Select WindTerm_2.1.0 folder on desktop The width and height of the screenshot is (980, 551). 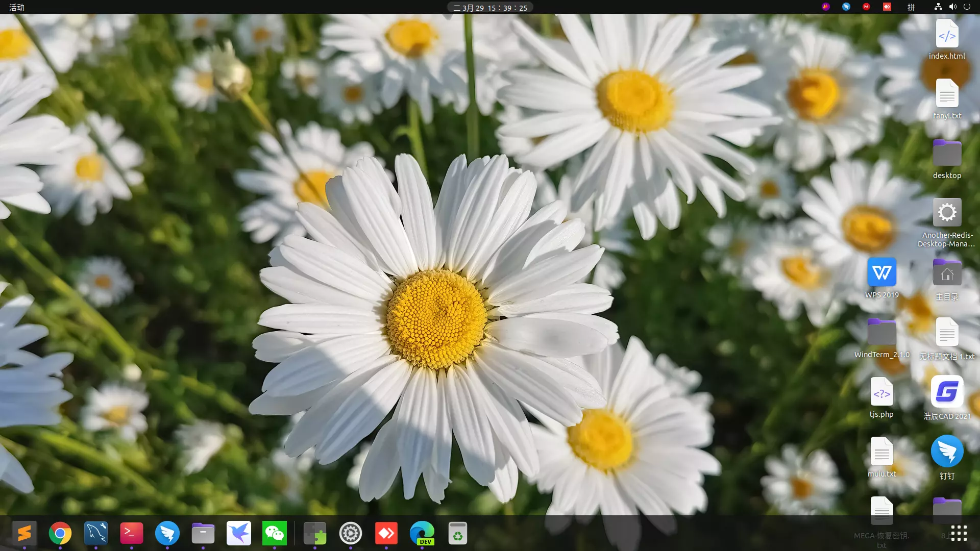[x=881, y=338]
